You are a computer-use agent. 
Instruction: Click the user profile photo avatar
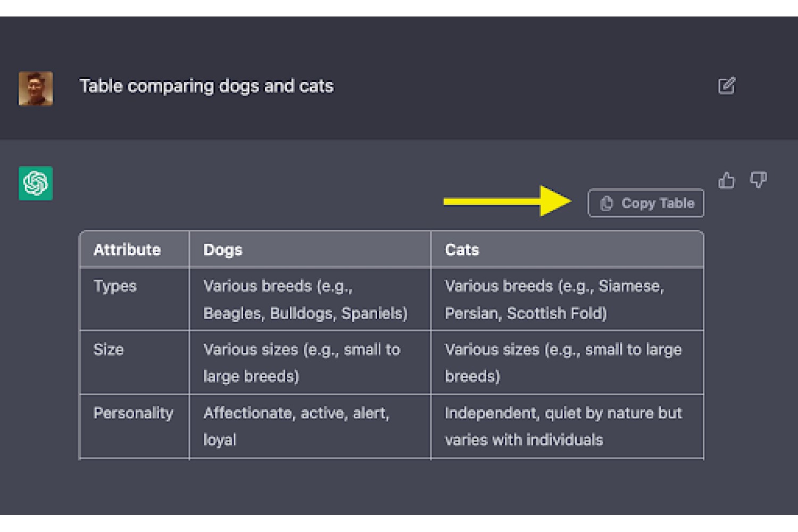(x=36, y=88)
